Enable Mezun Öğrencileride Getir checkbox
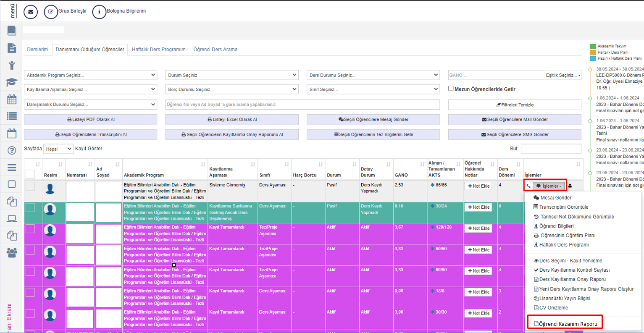 (451, 89)
